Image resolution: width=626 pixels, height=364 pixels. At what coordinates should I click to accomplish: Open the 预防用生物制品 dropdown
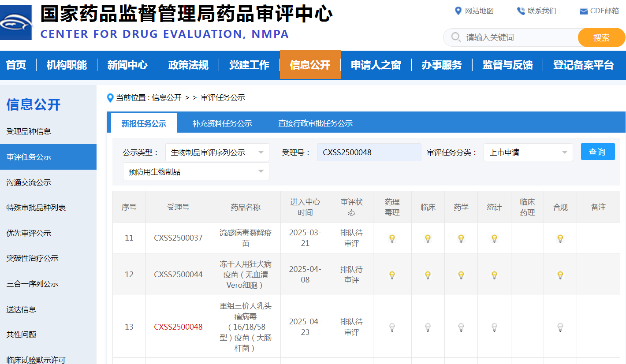point(196,171)
